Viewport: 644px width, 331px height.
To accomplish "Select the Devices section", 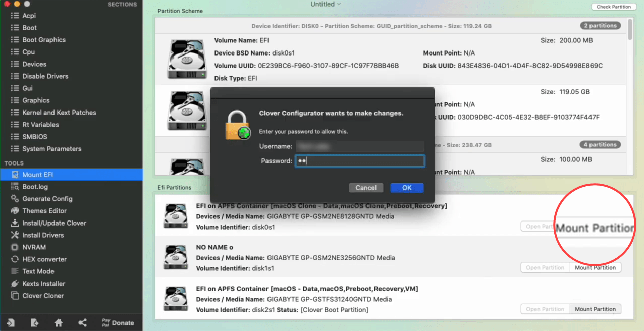I will tap(71, 64).
